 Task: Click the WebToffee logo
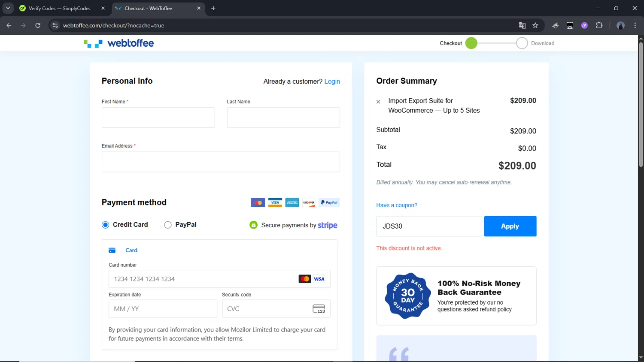[x=118, y=43]
